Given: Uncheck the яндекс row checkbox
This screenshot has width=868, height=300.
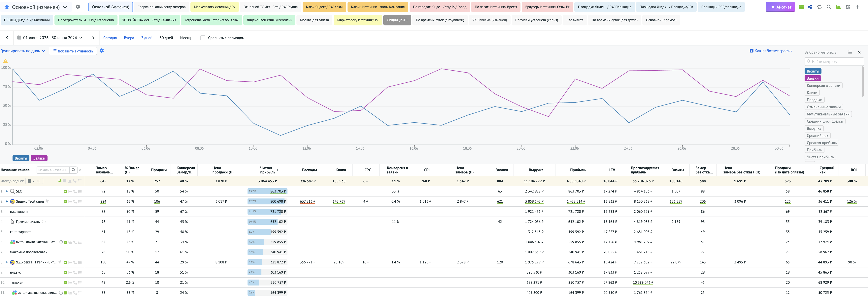Looking at the screenshot, I should (x=65, y=272).
